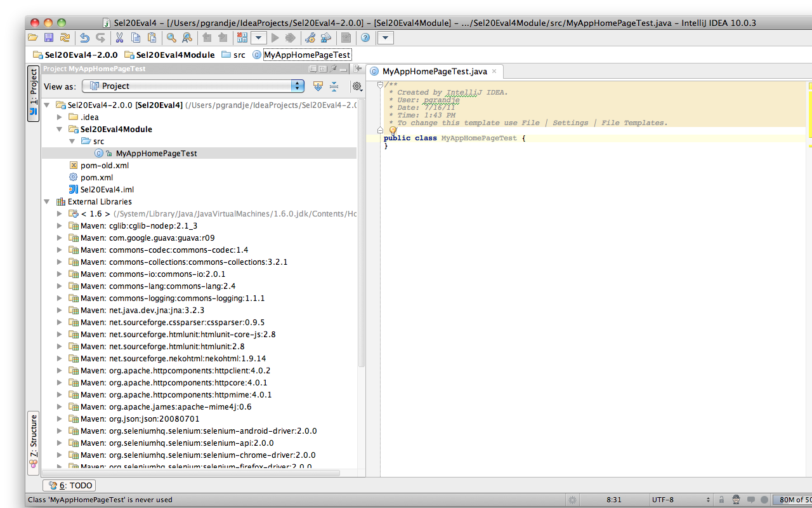This screenshot has height=508, width=812.
Task: Navigate Forward using the toolbar arrow
Action: click(x=223, y=38)
